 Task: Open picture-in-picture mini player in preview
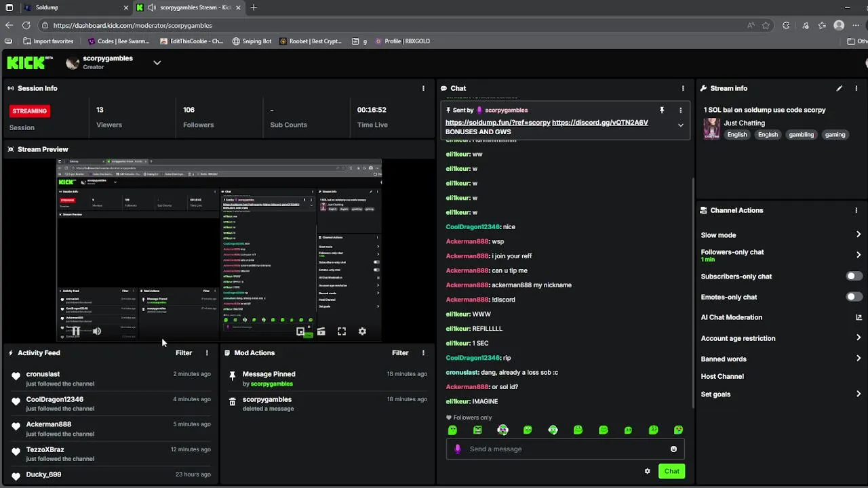coord(300,331)
